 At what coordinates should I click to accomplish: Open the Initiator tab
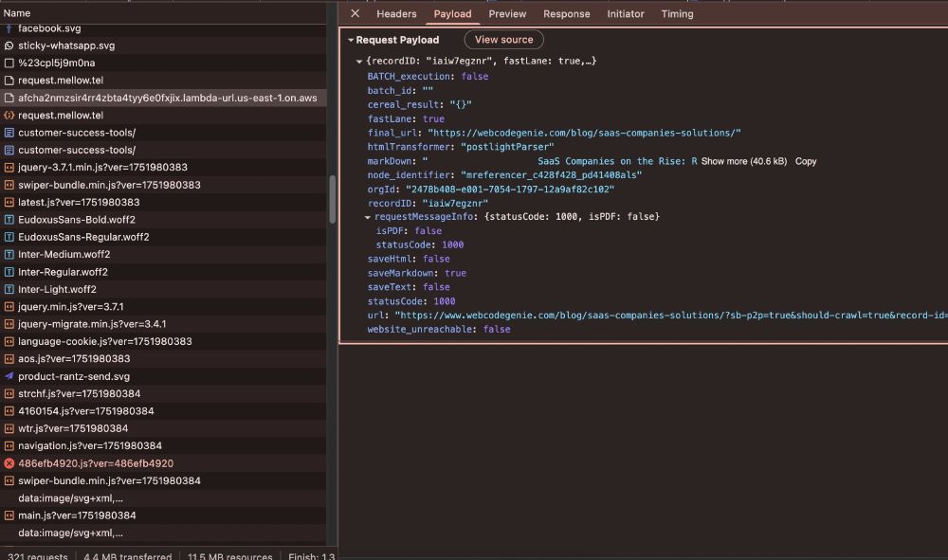(x=625, y=14)
